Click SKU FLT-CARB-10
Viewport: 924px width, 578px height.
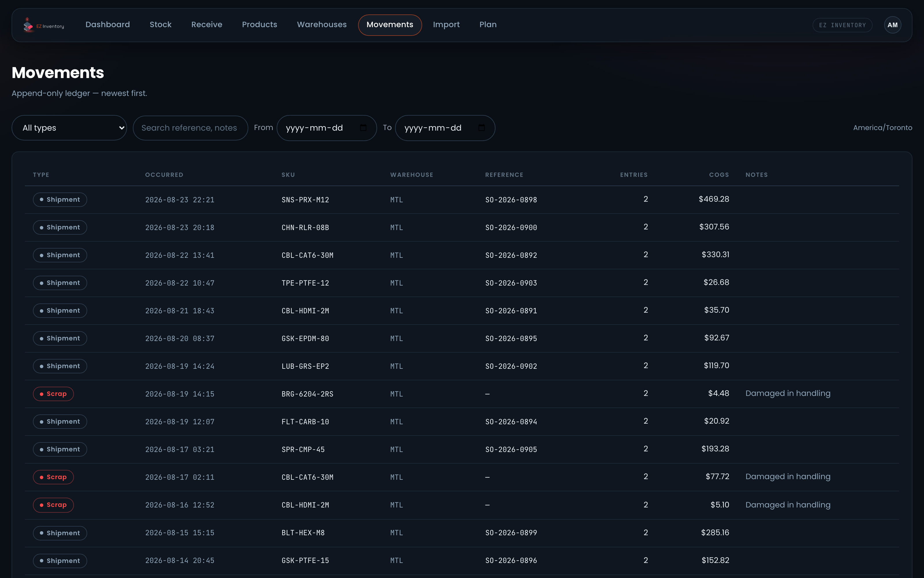(305, 422)
